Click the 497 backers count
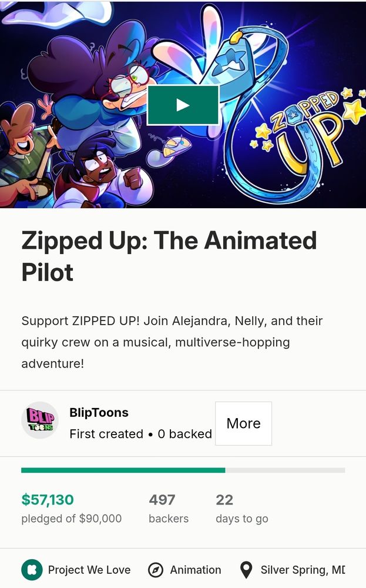 pyautogui.click(x=162, y=500)
